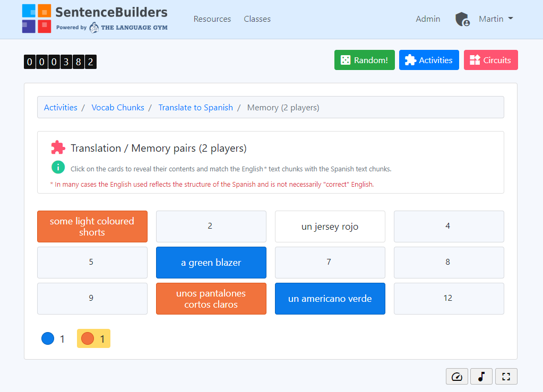Image resolution: width=543 pixels, height=392 pixels.
Task: Click the score counter 000382
Action: click(x=60, y=62)
